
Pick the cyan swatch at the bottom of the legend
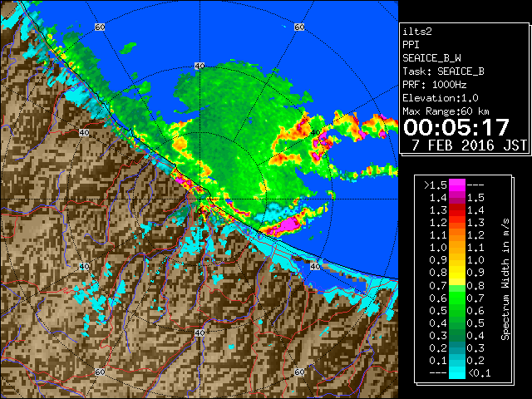457,372
